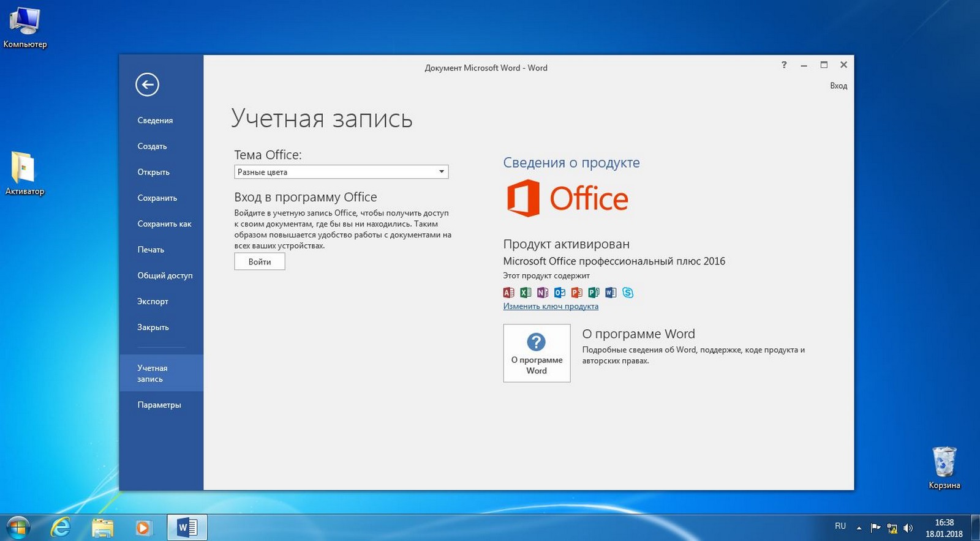Click the Сведения о продукте heading
The image size is (980, 541).
click(x=571, y=163)
